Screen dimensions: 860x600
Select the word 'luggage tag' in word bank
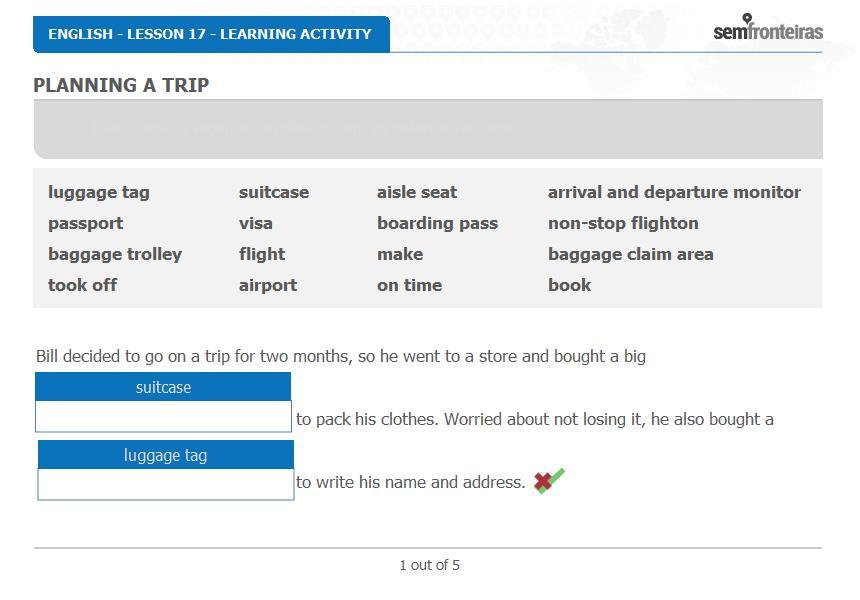[x=99, y=193]
